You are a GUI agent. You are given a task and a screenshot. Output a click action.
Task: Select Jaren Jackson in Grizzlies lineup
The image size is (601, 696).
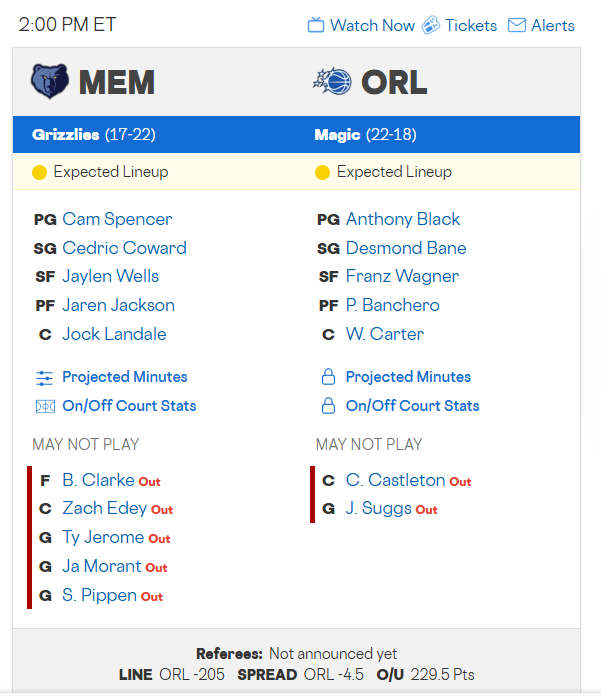click(118, 305)
